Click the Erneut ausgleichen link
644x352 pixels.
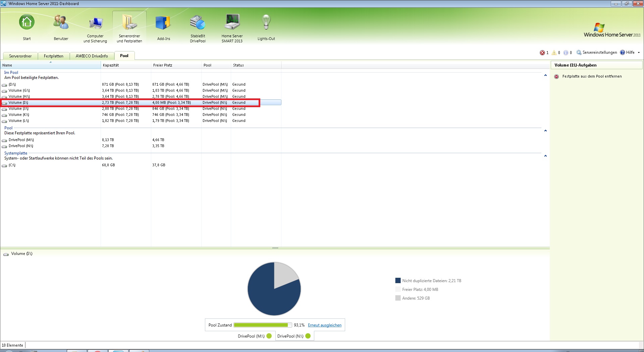point(325,325)
